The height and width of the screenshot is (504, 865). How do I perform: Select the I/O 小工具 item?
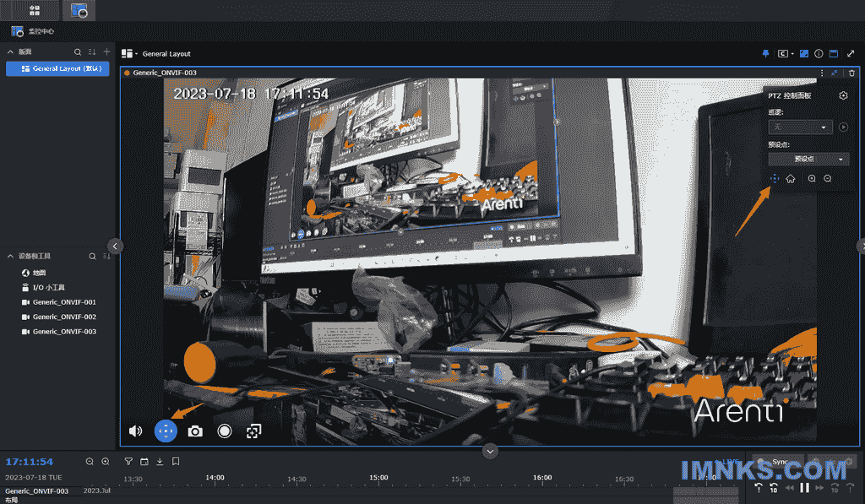(x=44, y=287)
